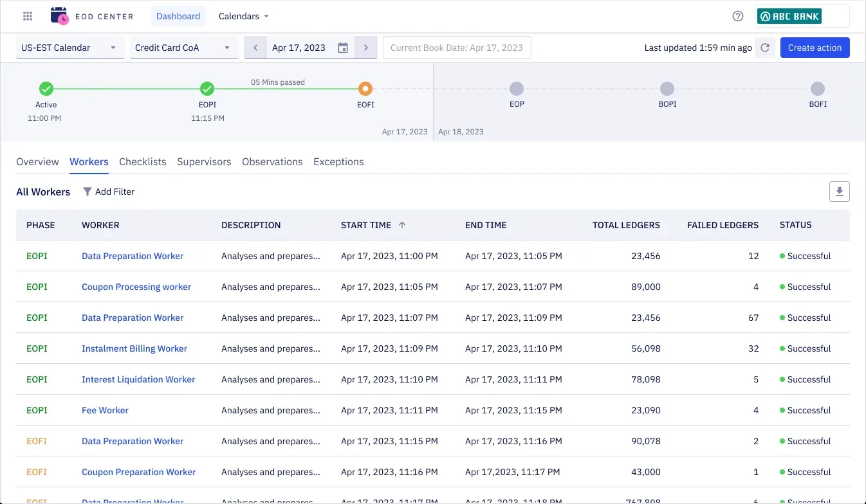Select the EOP pending phase marker
Viewport: 866px width, 504px height.
pyautogui.click(x=517, y=89)
